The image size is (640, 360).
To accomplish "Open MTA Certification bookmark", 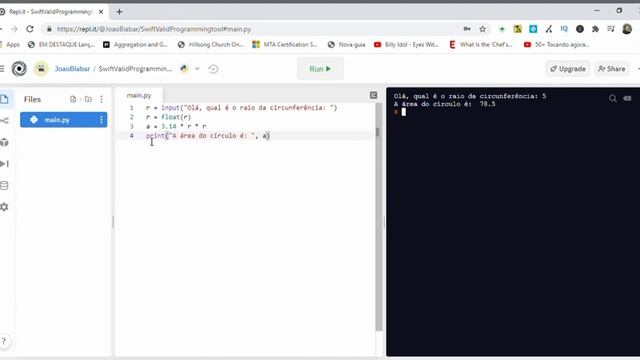I will point(285,44).
